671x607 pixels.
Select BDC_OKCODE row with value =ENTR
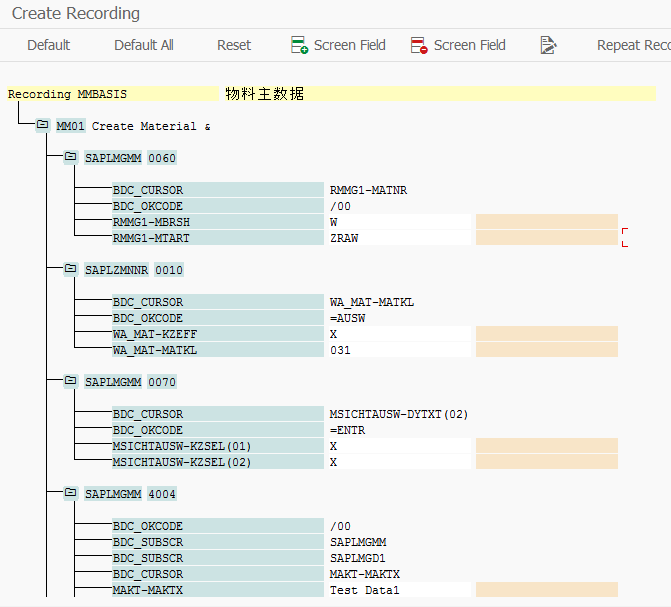click(218, 430)
